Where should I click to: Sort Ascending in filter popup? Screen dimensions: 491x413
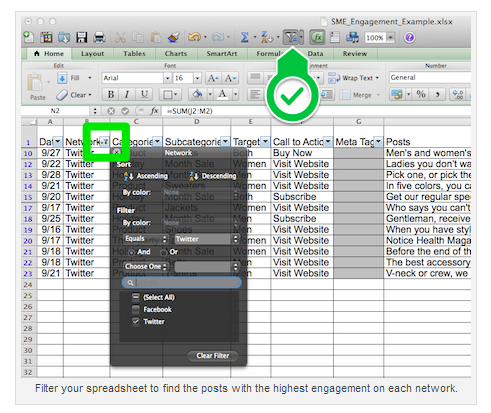point(146,176)
